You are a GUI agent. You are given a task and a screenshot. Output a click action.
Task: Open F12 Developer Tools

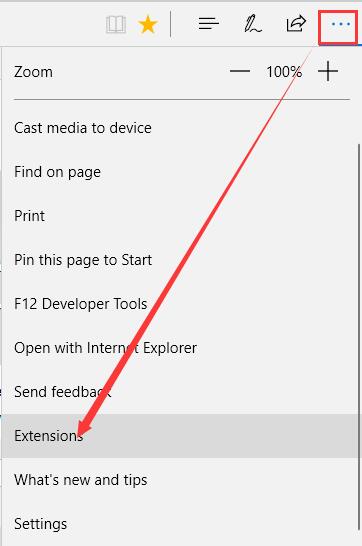point(180,304)
